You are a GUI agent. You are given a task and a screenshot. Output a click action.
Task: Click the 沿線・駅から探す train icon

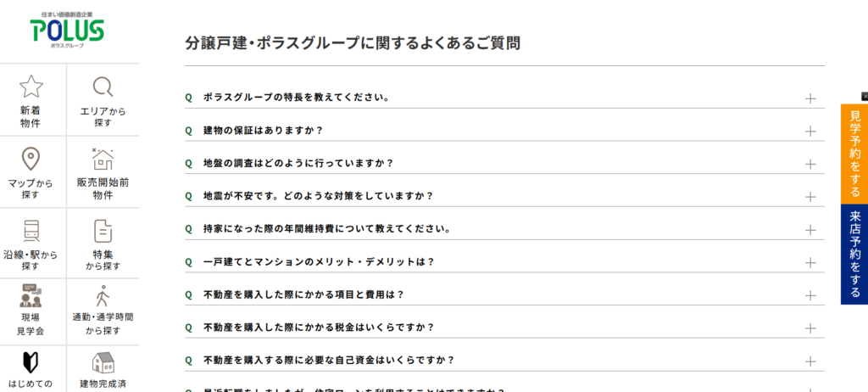tap(31, 230)
